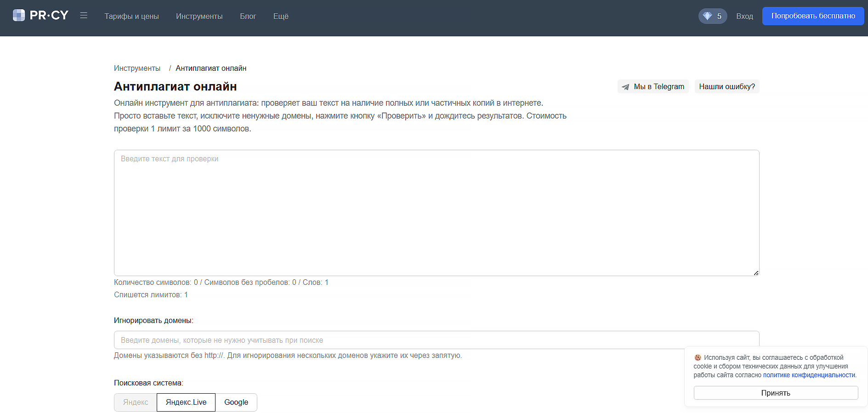Open Инструменты breadcrumb link
Viewport: 868px width, 413px height.
(137, 68)
